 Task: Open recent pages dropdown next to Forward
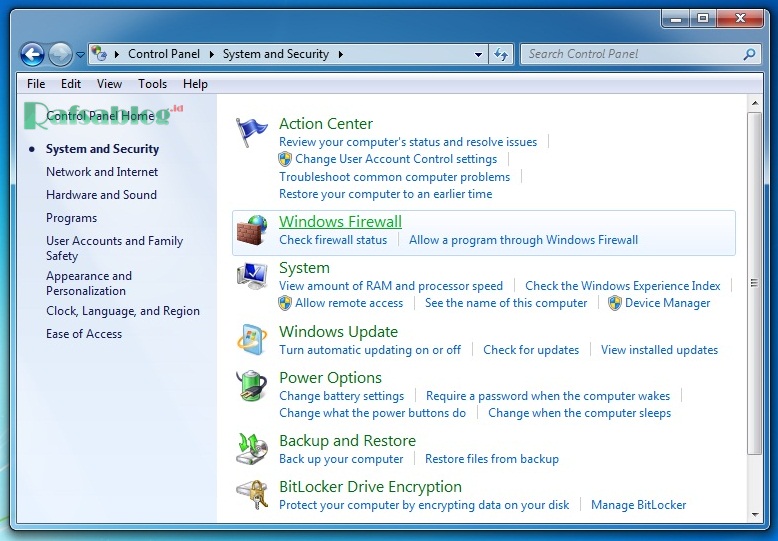point(80,55)
